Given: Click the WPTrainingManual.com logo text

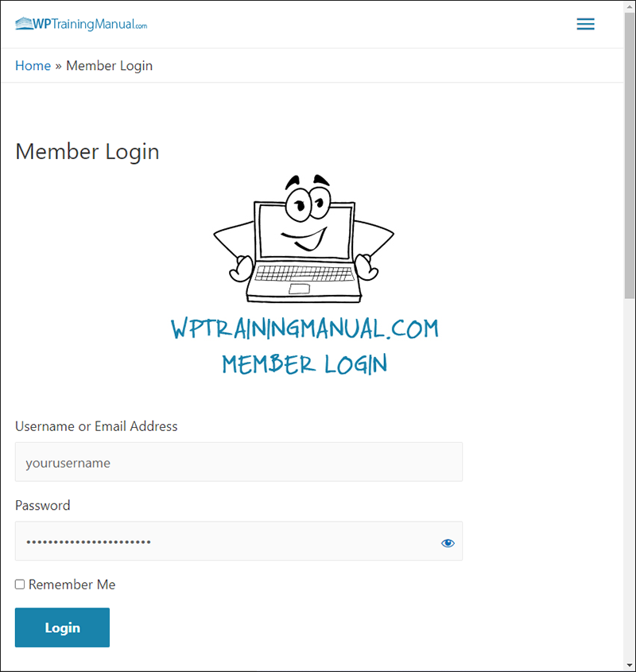Looking at the screenshot, I should coord(90,24).
